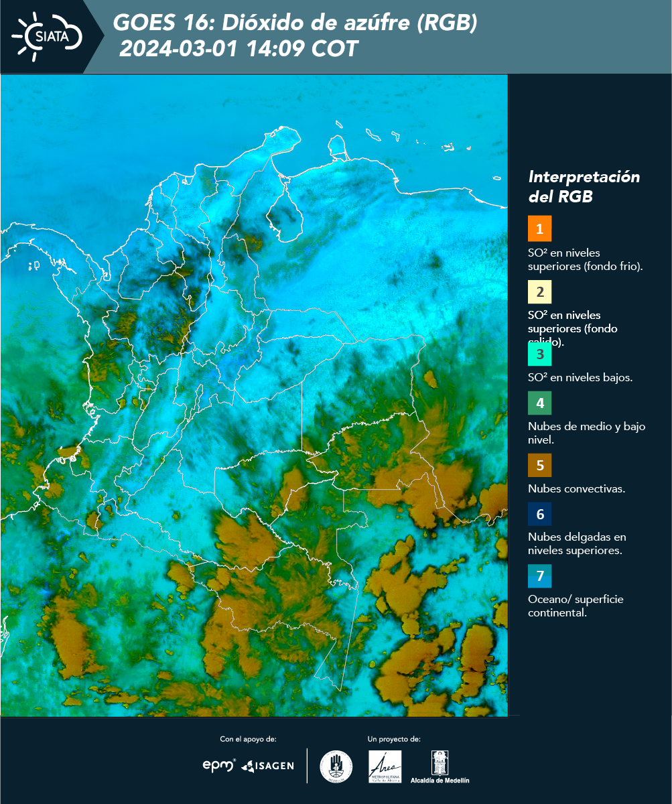Click the label 'Oceano/ superficie continental.'

576,606
